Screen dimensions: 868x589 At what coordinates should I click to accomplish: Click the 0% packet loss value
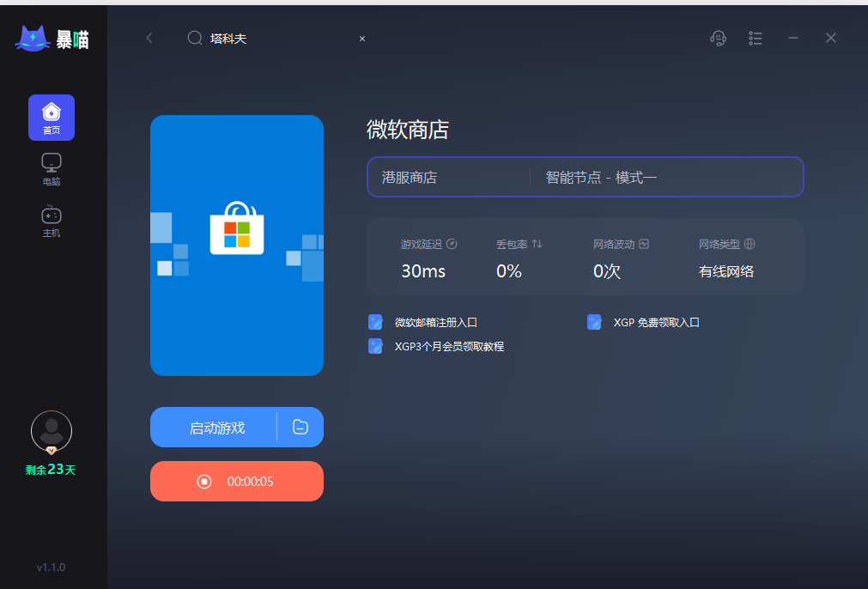point(509,271)
